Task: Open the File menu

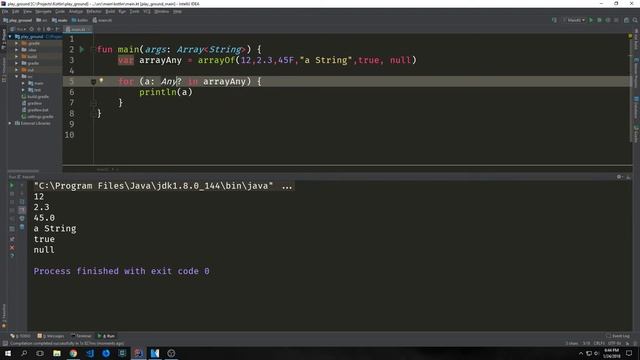Action: (5, 11)
